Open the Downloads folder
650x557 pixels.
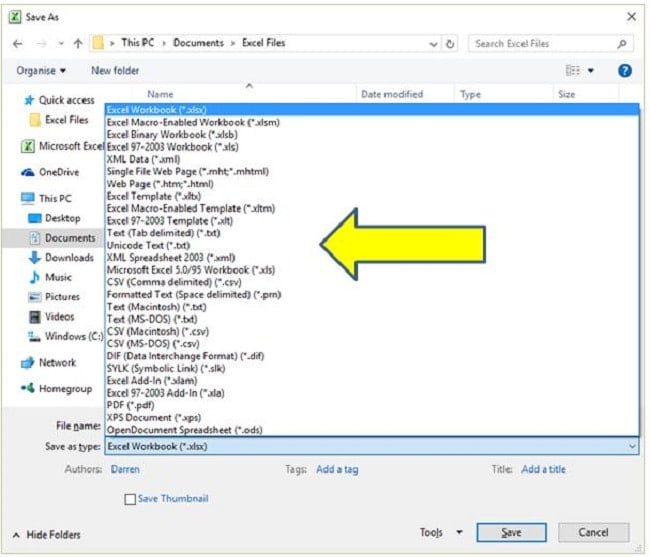click(61, 257)
